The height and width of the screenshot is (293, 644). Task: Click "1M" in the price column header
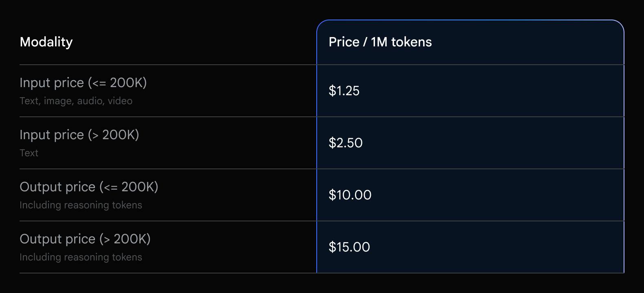coord(379,42)
